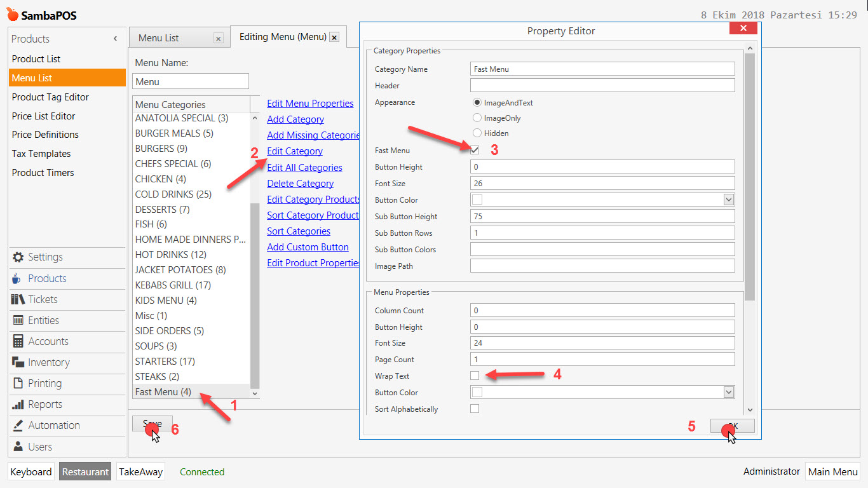Click the Add Category link
The width and height of the screenshot is (868, 488).
click(x=295, y=119)
